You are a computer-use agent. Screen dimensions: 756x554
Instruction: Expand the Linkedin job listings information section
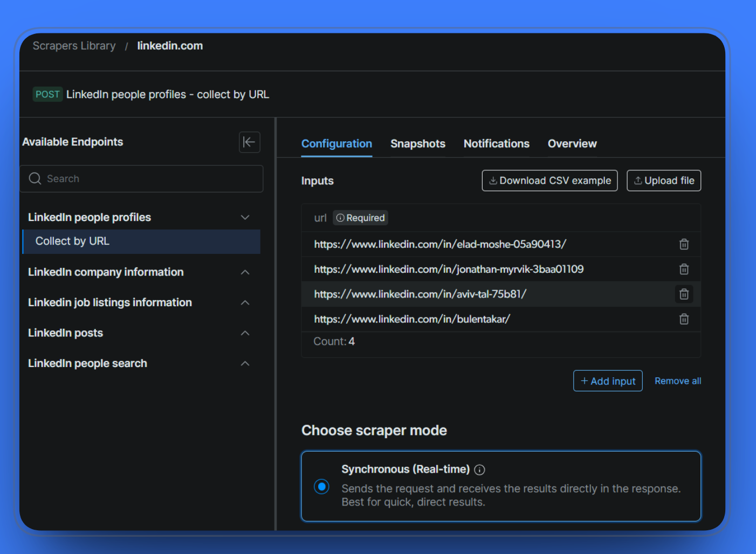[x=245, y=302]
